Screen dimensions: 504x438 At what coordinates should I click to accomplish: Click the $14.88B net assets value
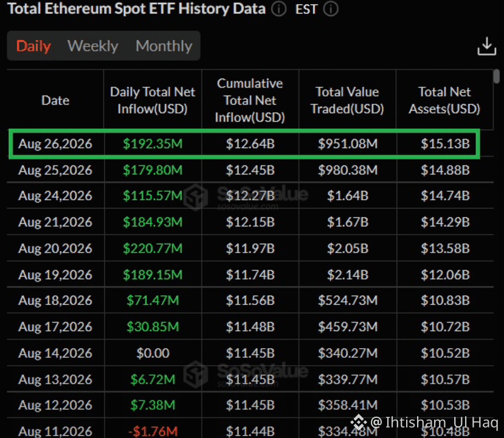tap(445, 170)
